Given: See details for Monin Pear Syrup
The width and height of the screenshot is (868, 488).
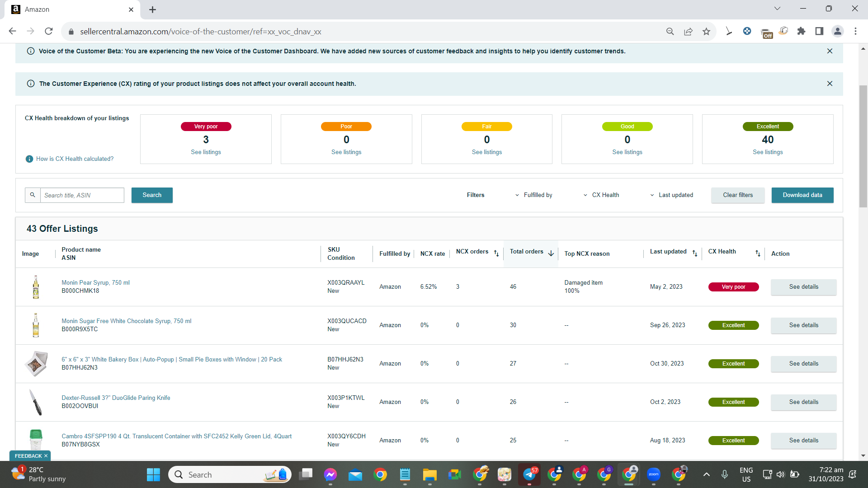Looking at the screenshot, I should 804,287.
